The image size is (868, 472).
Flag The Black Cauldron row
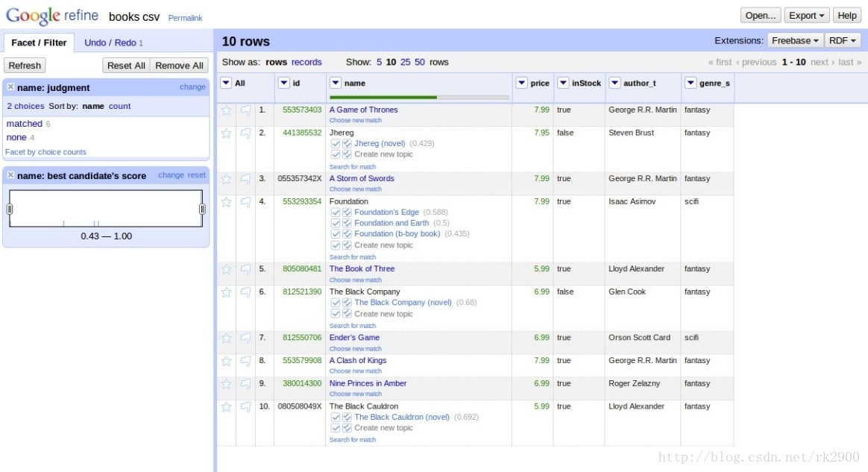(x=246, y=407)
